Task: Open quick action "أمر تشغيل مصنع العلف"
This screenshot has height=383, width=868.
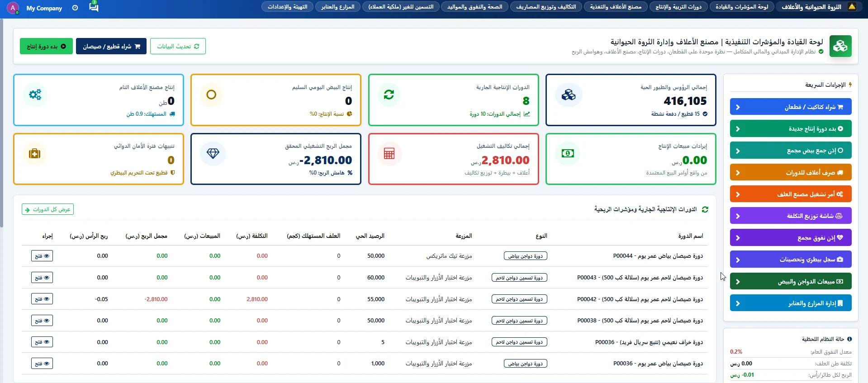Action: 791,194
